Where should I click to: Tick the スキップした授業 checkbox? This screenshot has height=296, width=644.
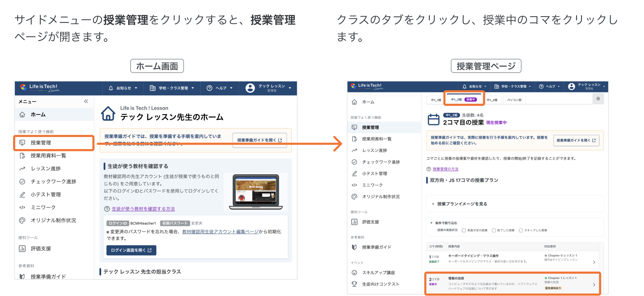tap(521, 230)
